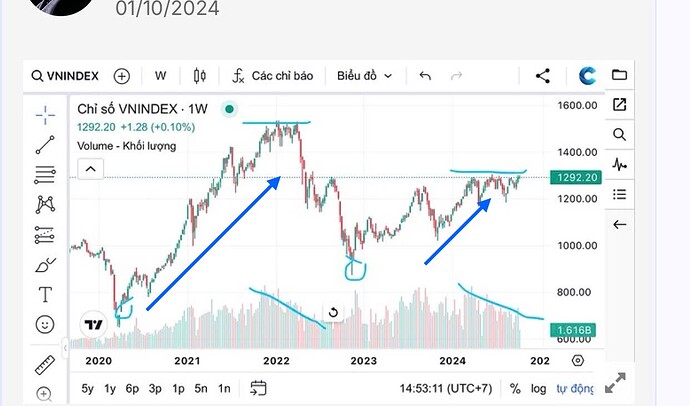Search the VNINDEX symbol field
The width and height of the screenshot is (690, 406).
(x=68, y=75)
